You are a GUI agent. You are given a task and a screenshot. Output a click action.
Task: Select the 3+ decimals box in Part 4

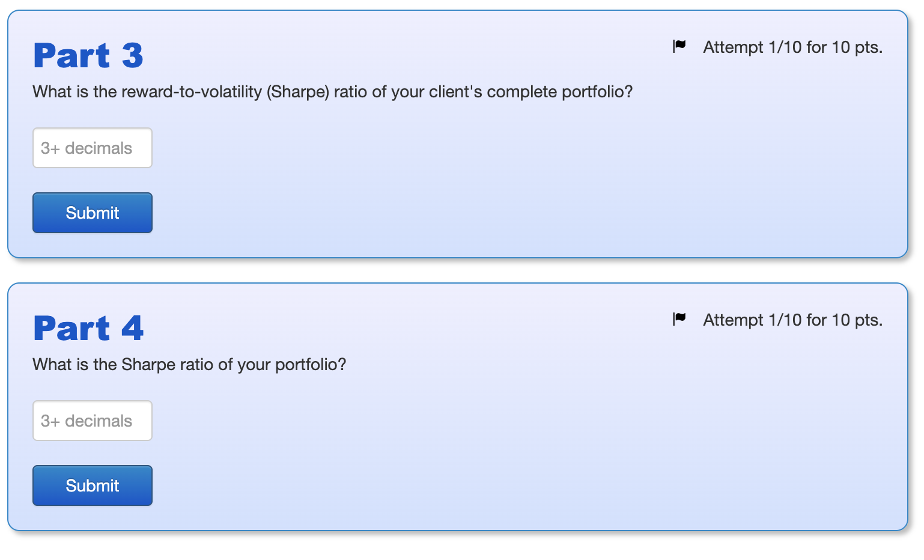pos(92,421)
